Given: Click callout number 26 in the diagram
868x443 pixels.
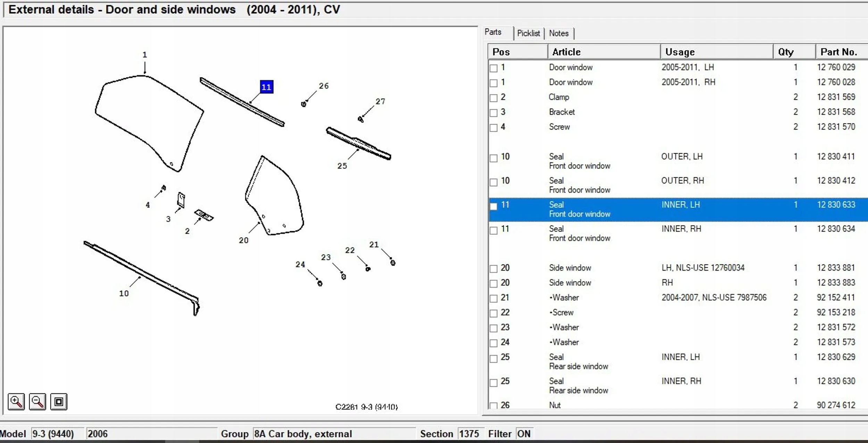Looking at the screenshot, I should (x=324, y=86).
